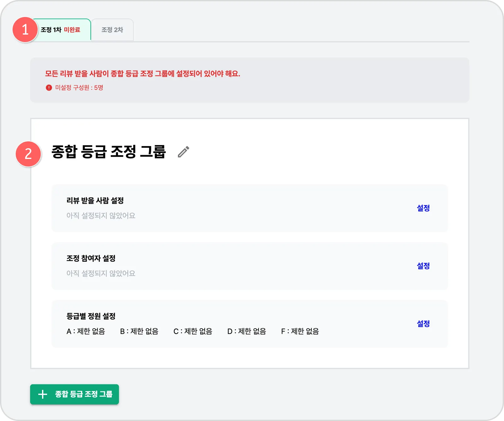This screenshot has width=504, height=421.
Task: Open the 조정 1차 미완료 tab
Action: click(x=61, y=30)
